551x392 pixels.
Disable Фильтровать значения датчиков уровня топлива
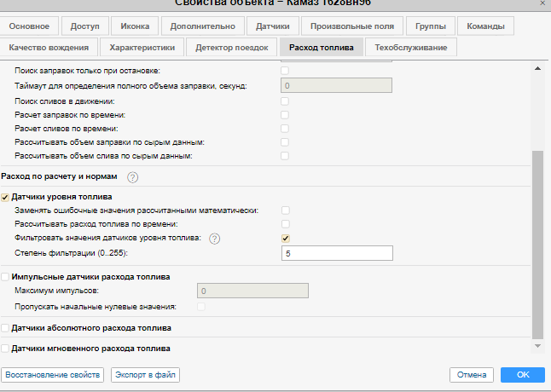pyautogui.click(x=286, y=239)
